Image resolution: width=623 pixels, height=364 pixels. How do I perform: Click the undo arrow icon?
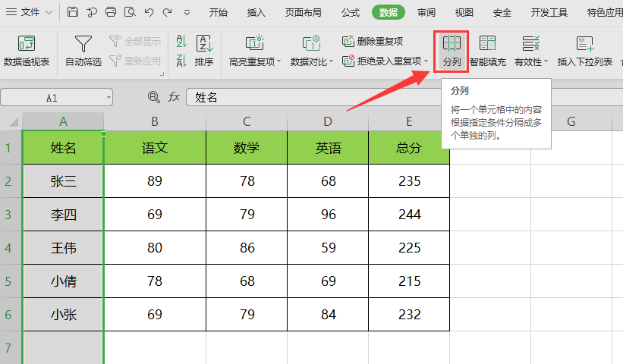click(149, 12)
